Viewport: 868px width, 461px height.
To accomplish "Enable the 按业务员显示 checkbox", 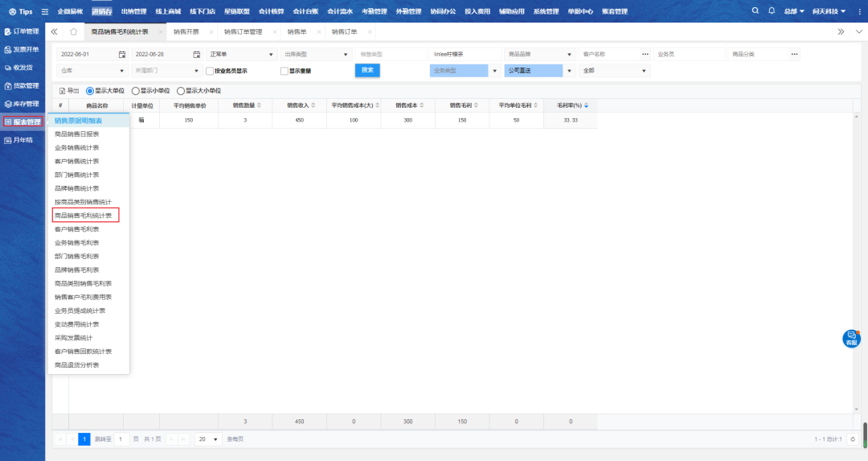I will click(x=209, y=71).
